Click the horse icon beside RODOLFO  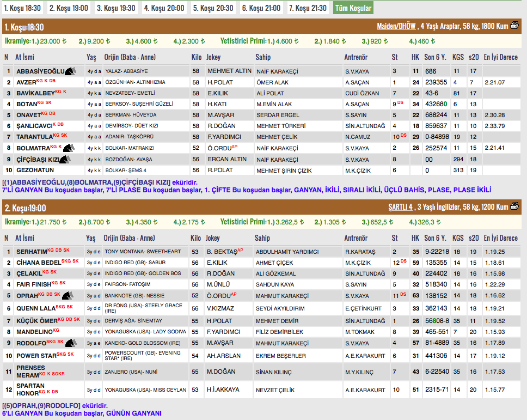tap(71, 343)
